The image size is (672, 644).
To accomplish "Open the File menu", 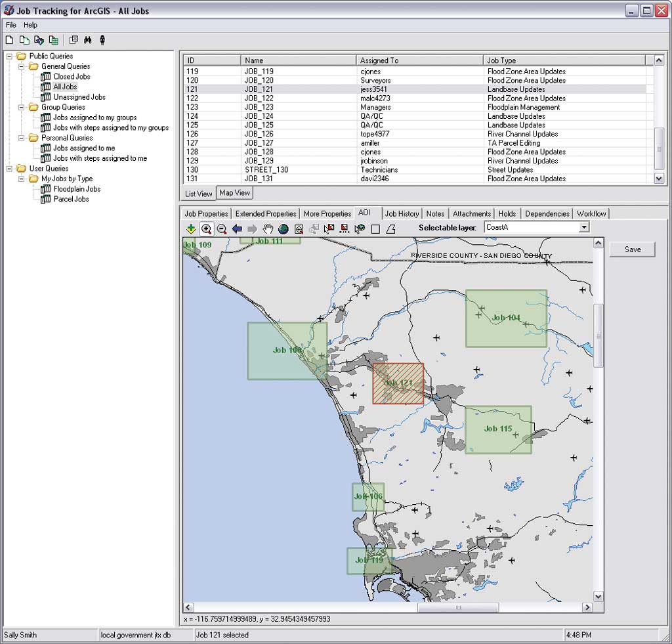I will [x=10, y=25].
